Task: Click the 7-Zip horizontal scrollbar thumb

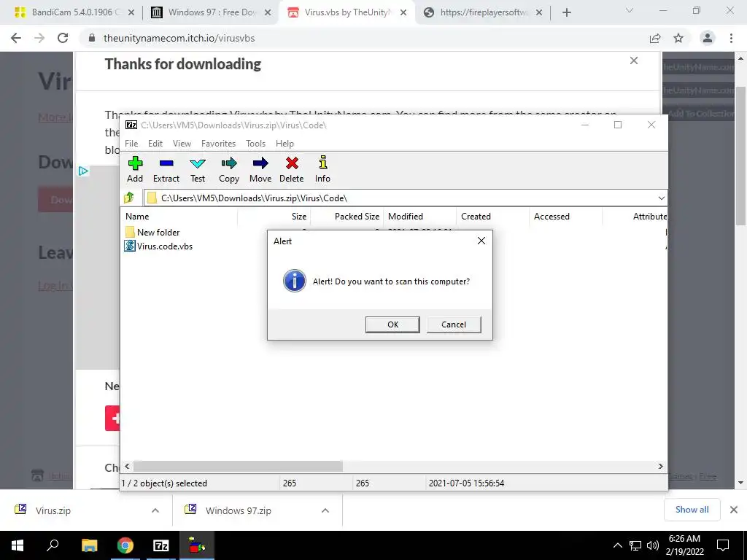Action: (x=238, y=466)
